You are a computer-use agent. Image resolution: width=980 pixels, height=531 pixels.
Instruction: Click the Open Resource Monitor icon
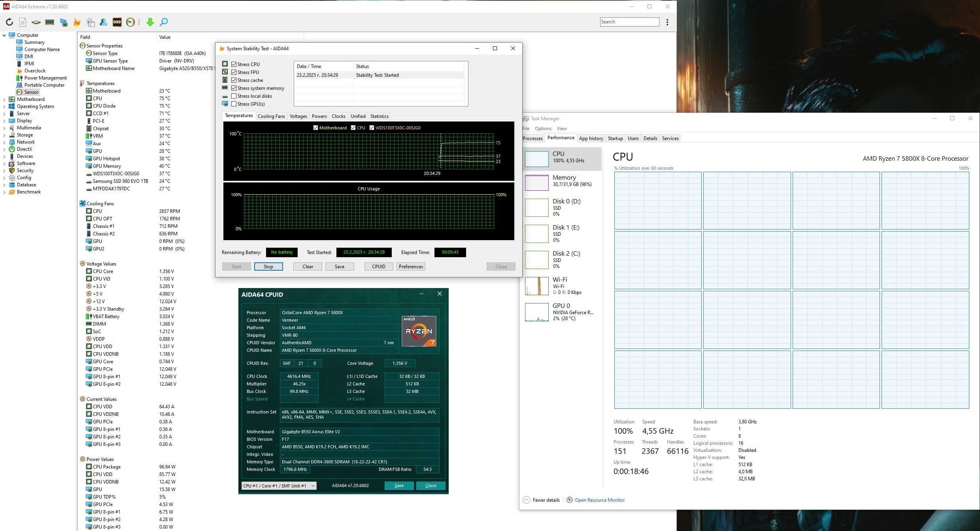(x=570, y=500)
